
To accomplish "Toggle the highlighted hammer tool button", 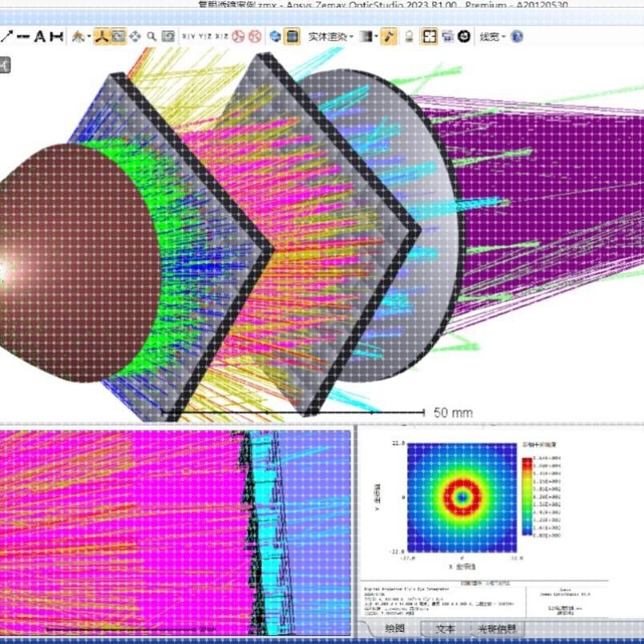I will tap(389, 37).
